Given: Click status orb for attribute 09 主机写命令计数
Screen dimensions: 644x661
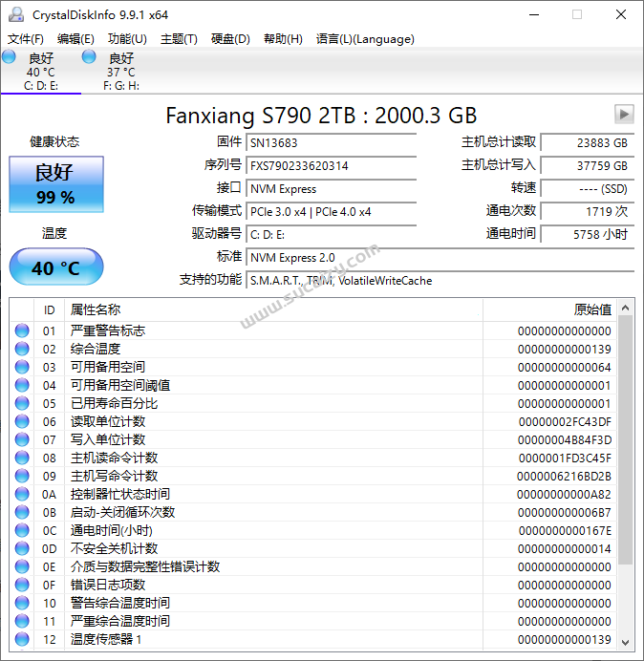Looking at the screenshot, I should coord(22,476).
